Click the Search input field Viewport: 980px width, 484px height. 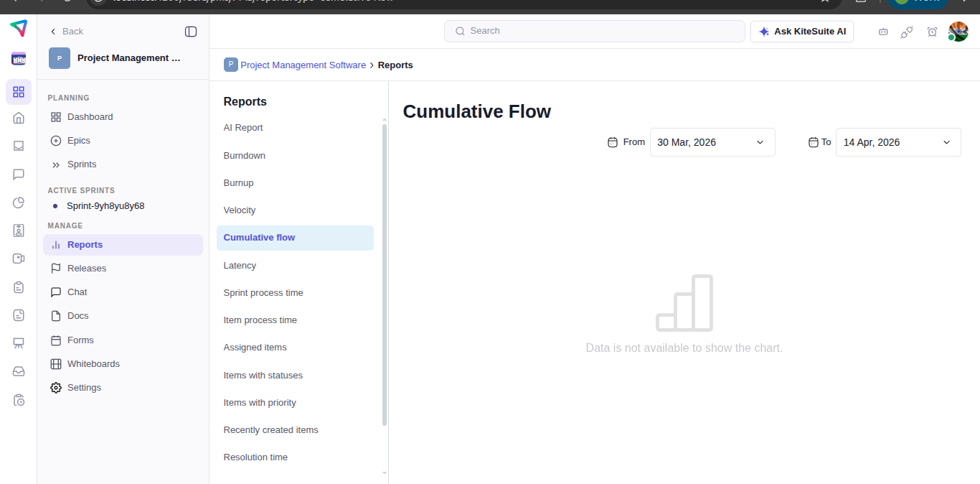click(595, 31)
